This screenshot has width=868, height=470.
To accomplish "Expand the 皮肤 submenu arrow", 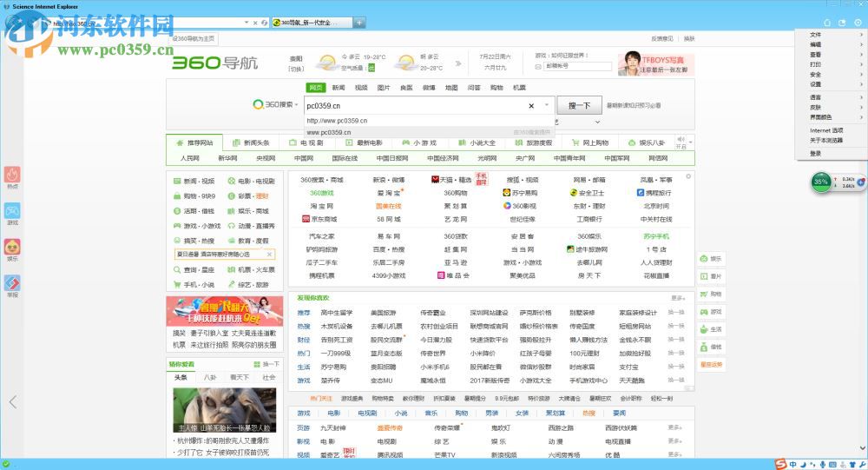I will 861,108.
